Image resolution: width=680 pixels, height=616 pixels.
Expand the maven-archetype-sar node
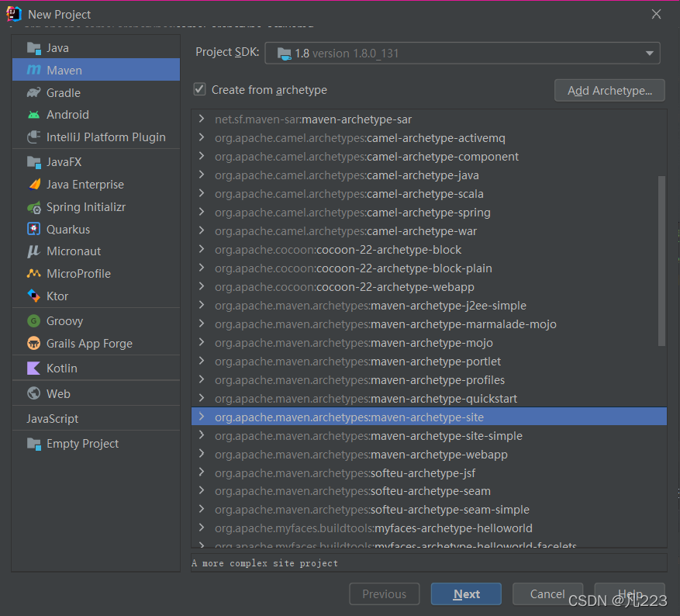click(x=202, y=119)
